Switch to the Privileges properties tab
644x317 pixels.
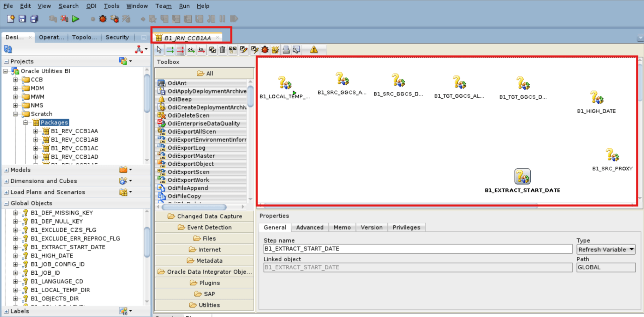pyautogui.click(x=406, y=227)
